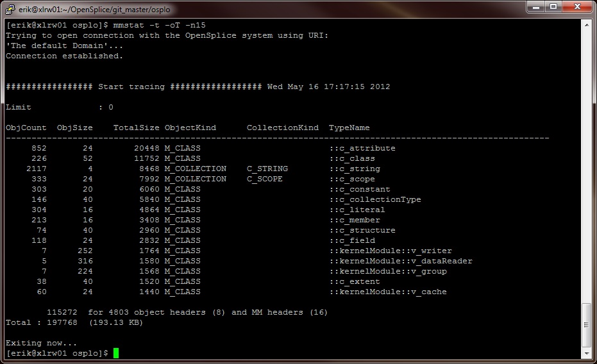Click the total size value 20448
The width and height of the screenshot is (597, 364).
[147, 148]
